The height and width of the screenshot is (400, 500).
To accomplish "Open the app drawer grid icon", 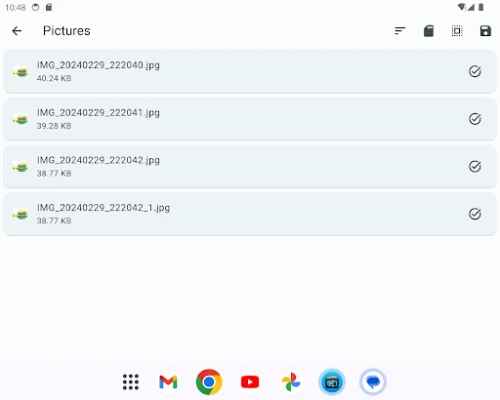I will click(x=131, y=382).
